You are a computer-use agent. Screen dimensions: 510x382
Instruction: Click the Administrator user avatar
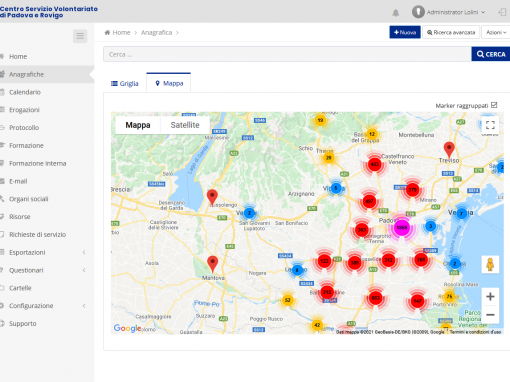tap(418, 12)
